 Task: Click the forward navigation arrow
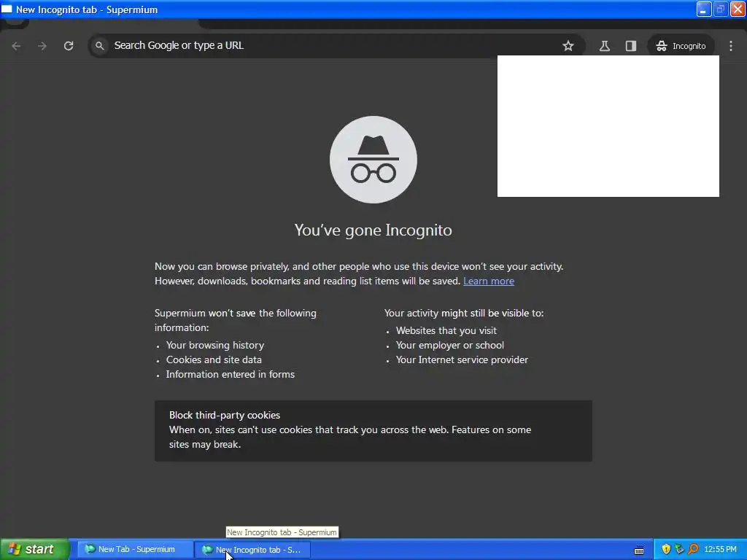[x=42, y=46]
